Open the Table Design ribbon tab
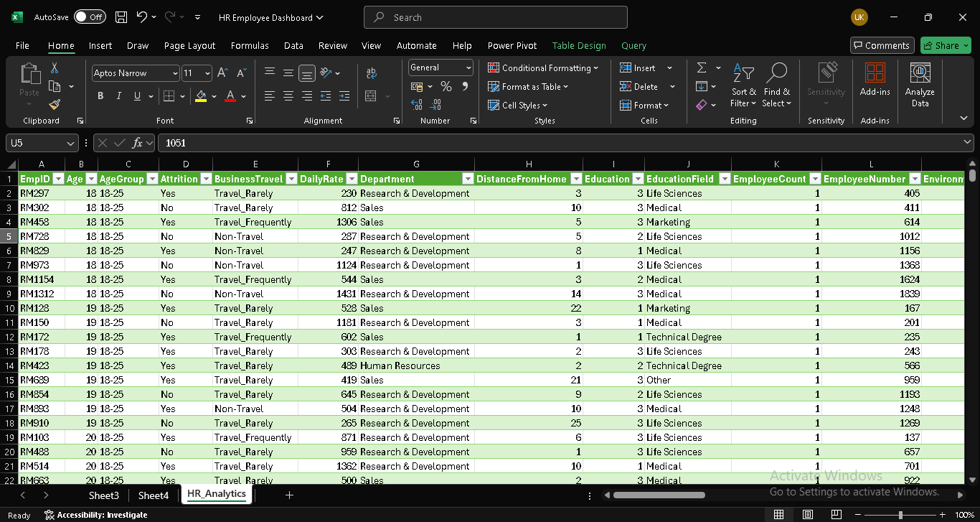Viewport: 980px width, 522px height. 578,45
